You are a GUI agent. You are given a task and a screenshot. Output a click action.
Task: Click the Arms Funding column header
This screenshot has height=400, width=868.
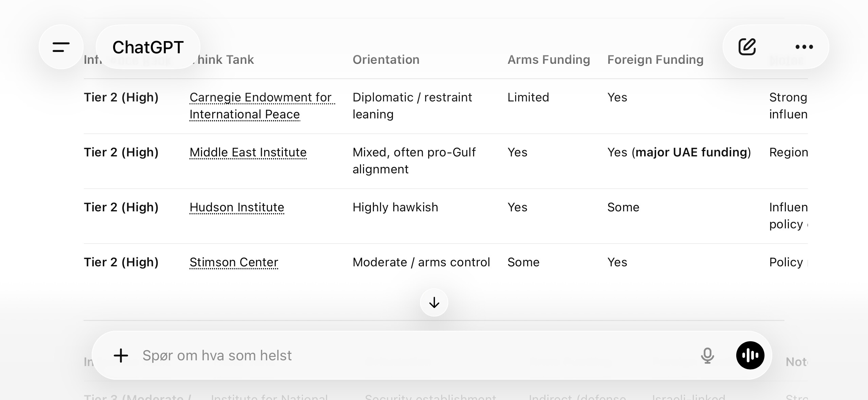pyautogui.click(x=548, y=60)
